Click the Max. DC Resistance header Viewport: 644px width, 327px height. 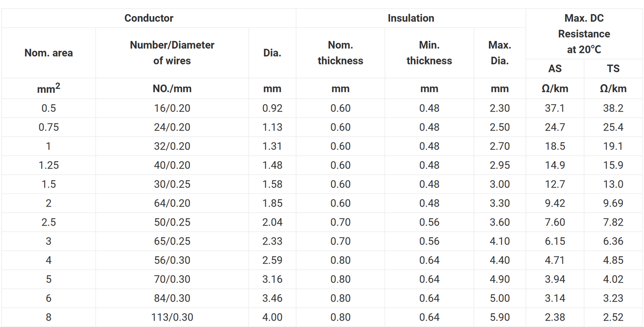coord(584,34)
